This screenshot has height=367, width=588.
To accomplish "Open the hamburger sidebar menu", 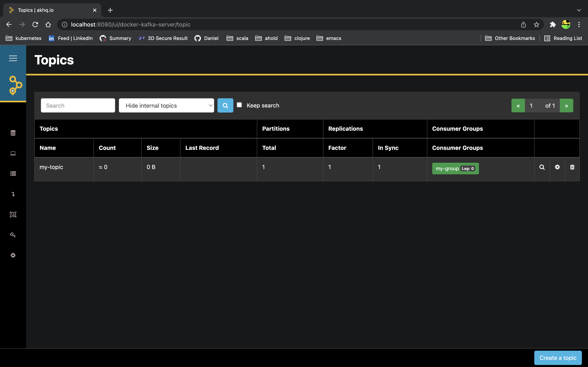I will coord(13,58).
